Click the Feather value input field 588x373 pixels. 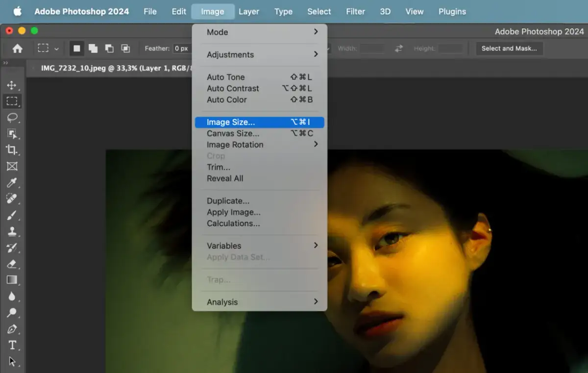(x=181, y=49)
